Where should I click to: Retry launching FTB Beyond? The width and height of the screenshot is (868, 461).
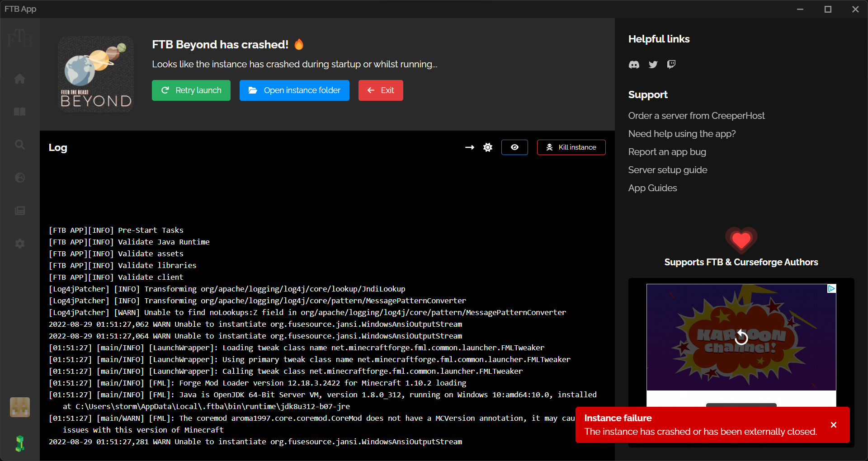coord(191,90)
